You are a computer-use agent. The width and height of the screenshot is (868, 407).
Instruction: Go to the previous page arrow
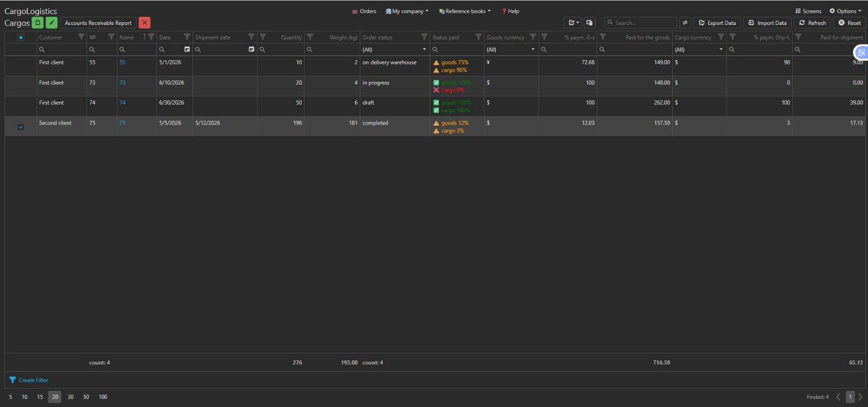point(838,397)
